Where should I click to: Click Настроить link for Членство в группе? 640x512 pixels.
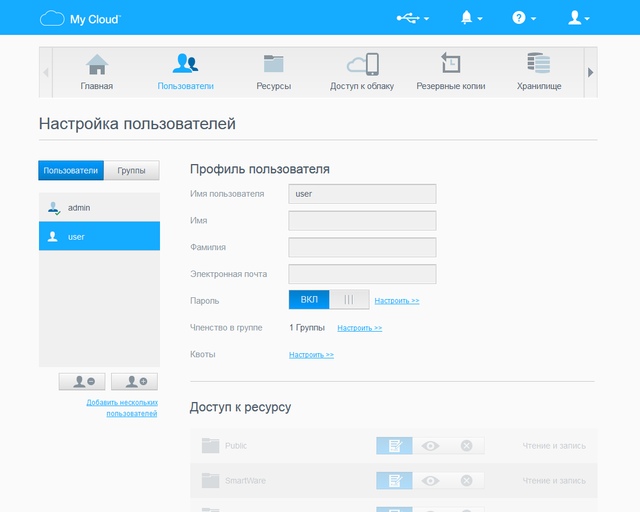coord(360,328)
